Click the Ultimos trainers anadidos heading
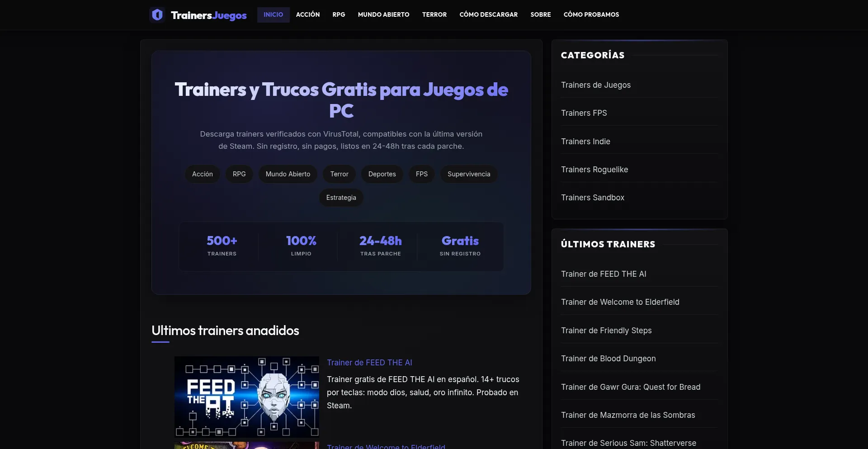Screen dimensions: 868x449 click(x=225, y=331)
